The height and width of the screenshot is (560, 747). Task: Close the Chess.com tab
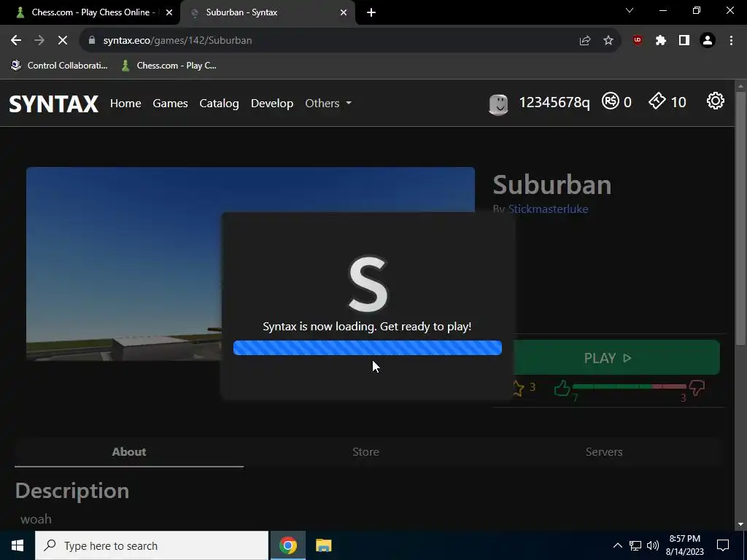pos(169,12)
